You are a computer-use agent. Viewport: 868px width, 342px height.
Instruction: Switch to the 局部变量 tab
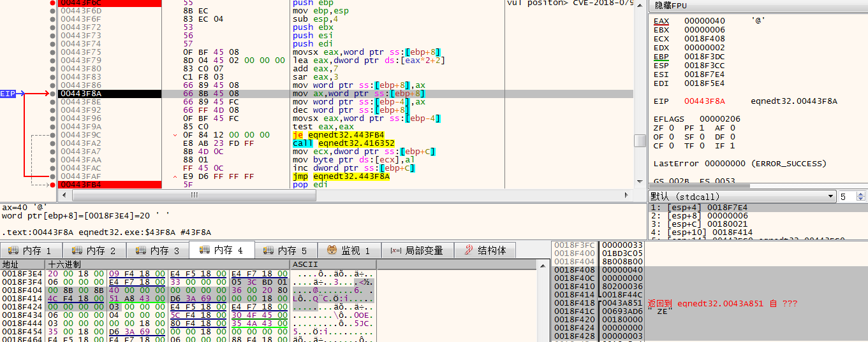pyautogui.click(x=416, y=250)
